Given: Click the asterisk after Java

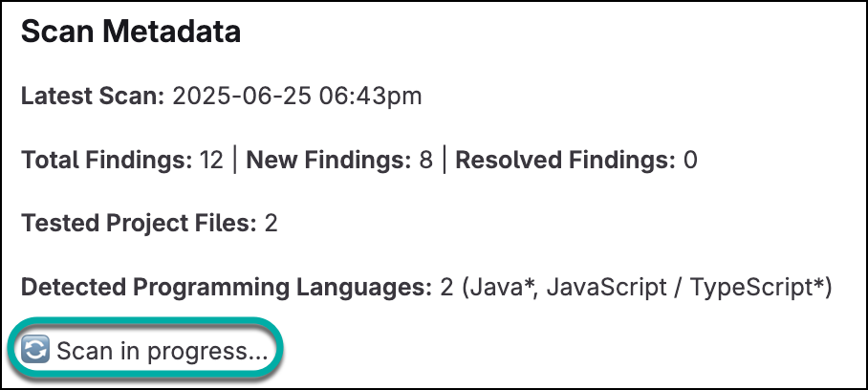Looking at the screenshot, I should pos(526,284).
